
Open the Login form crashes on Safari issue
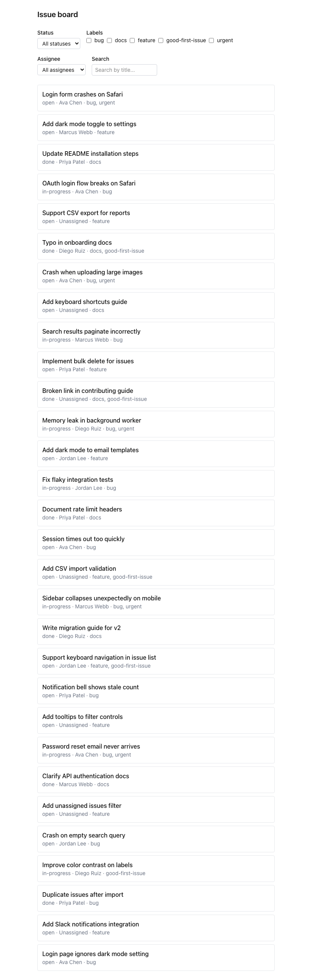156,98
